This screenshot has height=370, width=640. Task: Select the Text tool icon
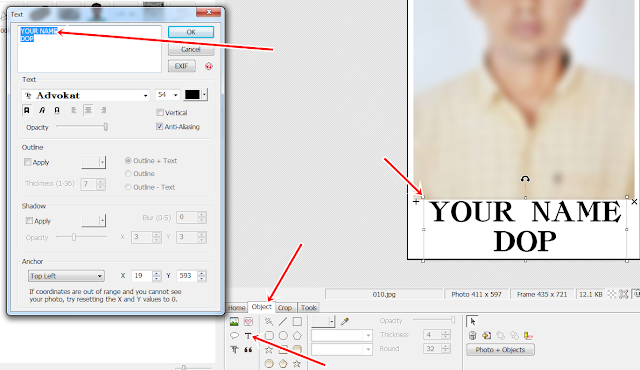pos(248,336)
